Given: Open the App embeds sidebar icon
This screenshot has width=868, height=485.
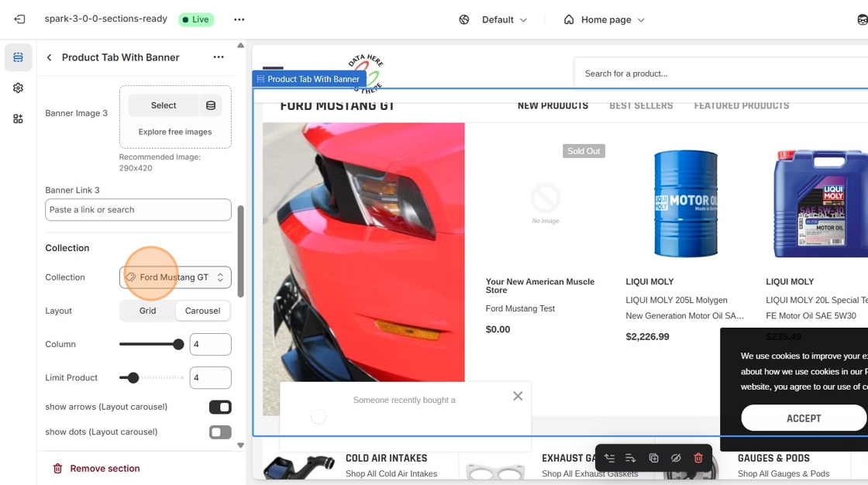Looking at the screenshot, I should (x=19, y=119).
